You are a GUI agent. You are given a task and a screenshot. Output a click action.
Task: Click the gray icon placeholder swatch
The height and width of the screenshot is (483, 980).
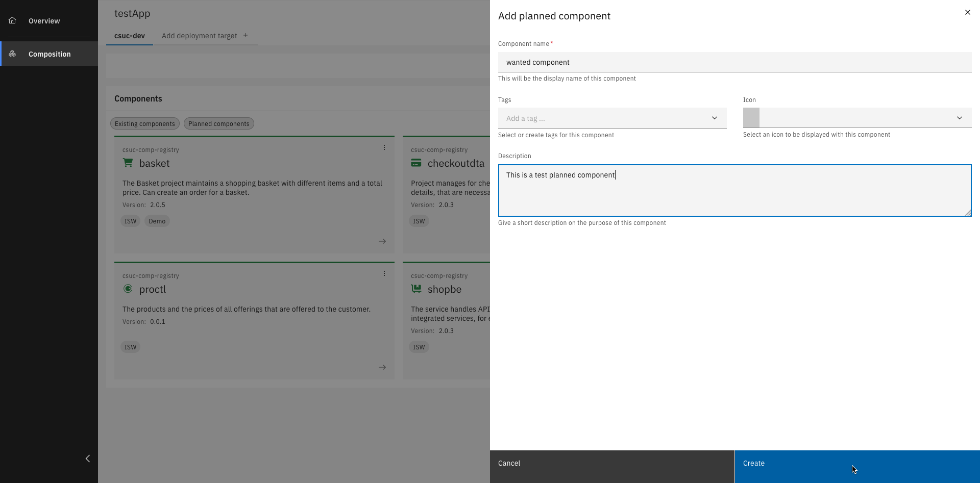[751, 117]
